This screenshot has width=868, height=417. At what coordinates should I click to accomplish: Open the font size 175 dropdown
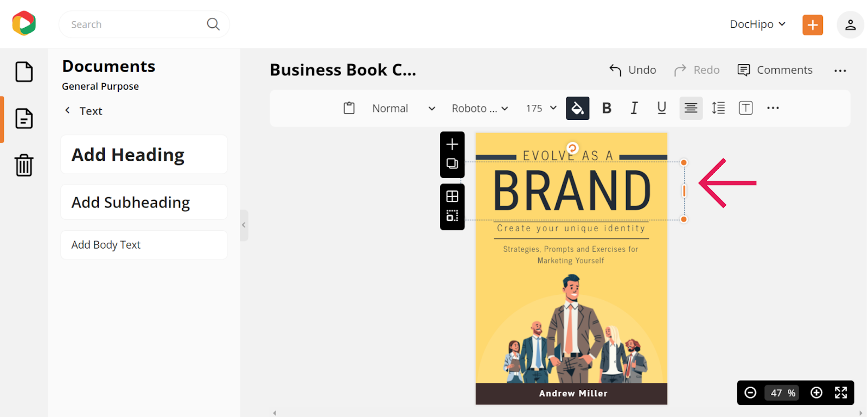point(541,108)
